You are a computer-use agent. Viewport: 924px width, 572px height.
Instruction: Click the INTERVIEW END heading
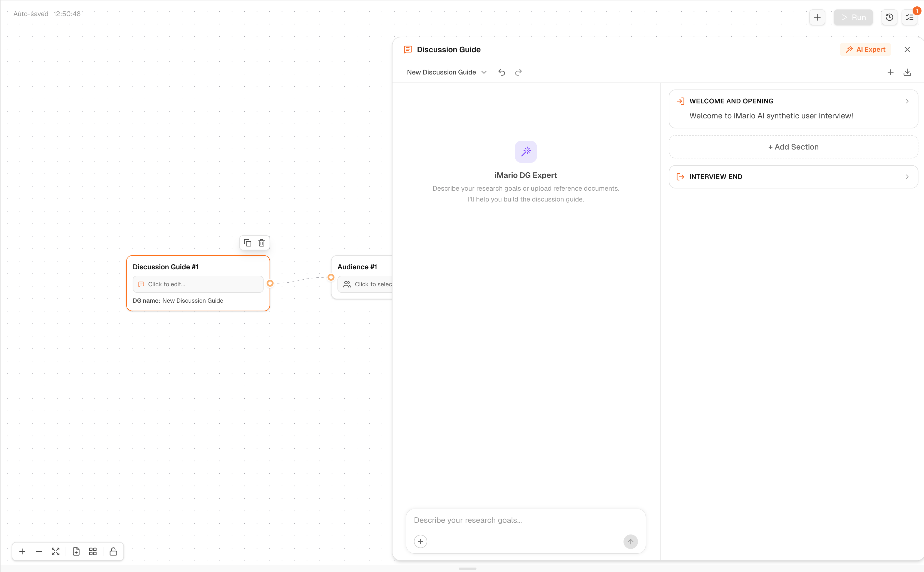[x=716, y=177]
